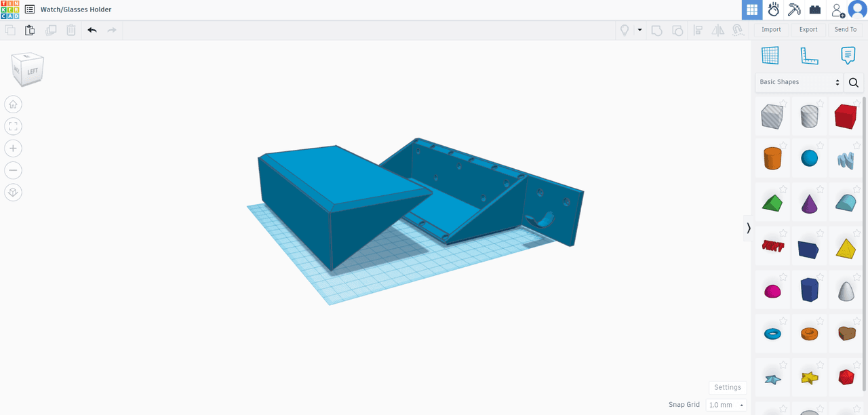
Task: Add the red Box shape
Action: (x=845, y=117)
